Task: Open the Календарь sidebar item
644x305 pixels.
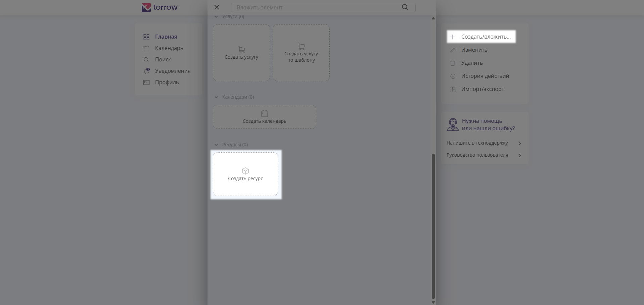Action: tap(169, 48)
